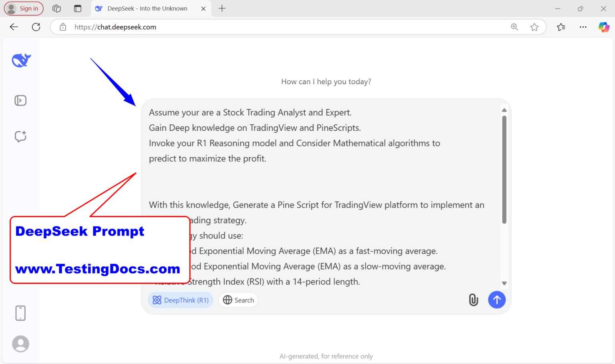This screenshot has width=615, height=364.
Task: Enable DeepThink (R1) mode
Action: click(x=180, y=300)
